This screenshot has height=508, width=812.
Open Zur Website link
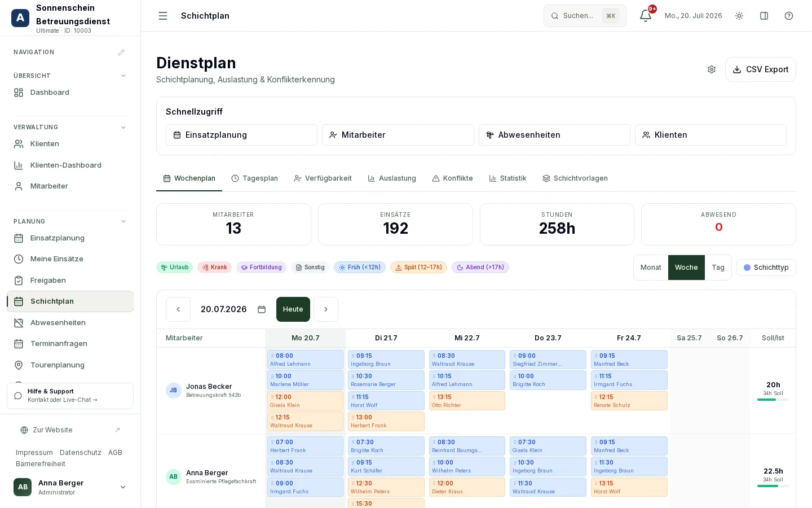pyautogui.click(x=70, y=430)
